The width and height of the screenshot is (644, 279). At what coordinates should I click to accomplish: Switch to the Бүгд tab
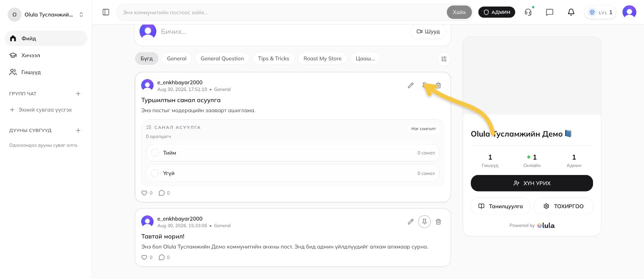pyautogui.click(x=146, y=59)
